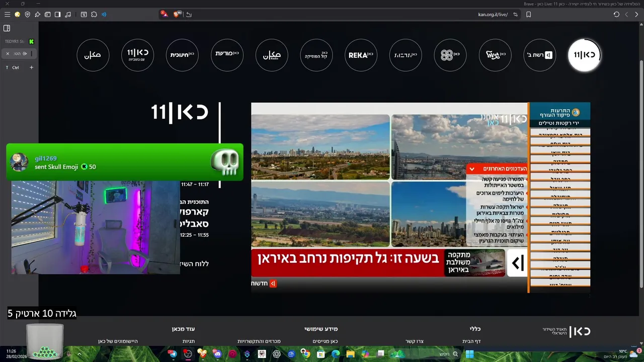Viewport: 644px width, 362px height.
Task: Open the Brave Leo star icon in toolbar
Action: [37, 15]
